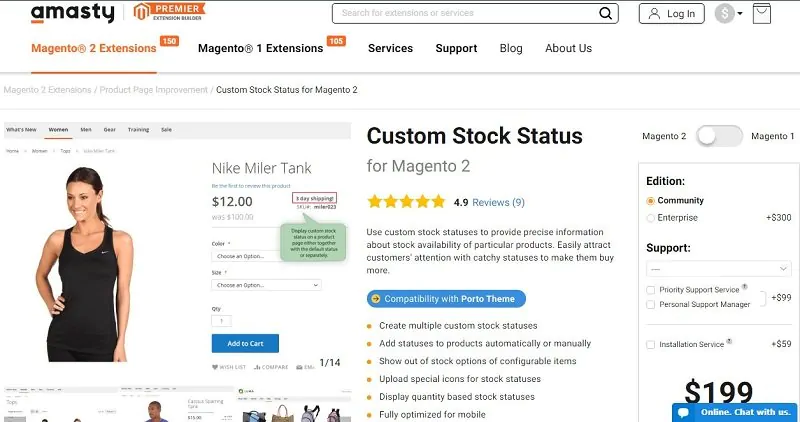The width and height of the screenshot is (800, 422).
Task: Check the Installation Service checkbox
Action: tap(652, 345)
